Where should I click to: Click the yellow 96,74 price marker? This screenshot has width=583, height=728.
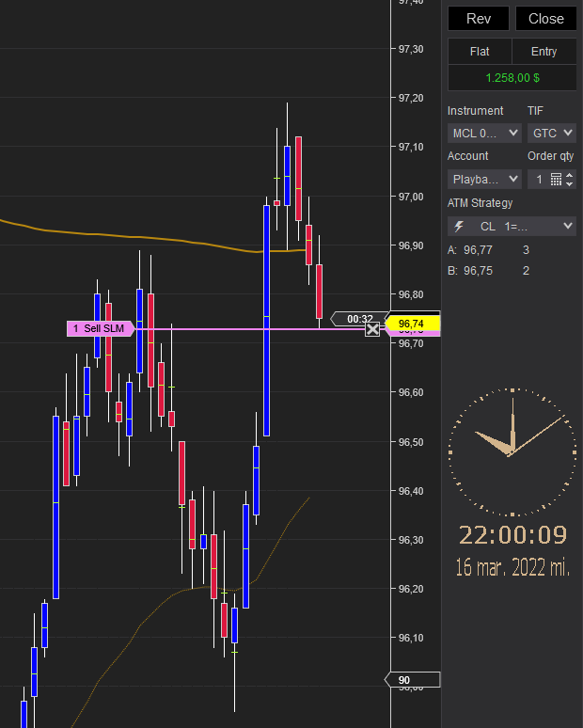point(412,324)
